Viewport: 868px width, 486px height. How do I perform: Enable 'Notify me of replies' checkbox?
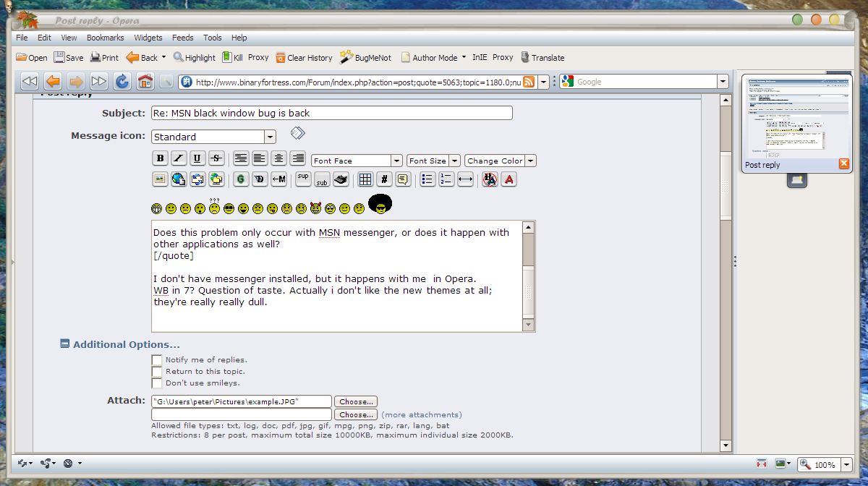[156, 359]
